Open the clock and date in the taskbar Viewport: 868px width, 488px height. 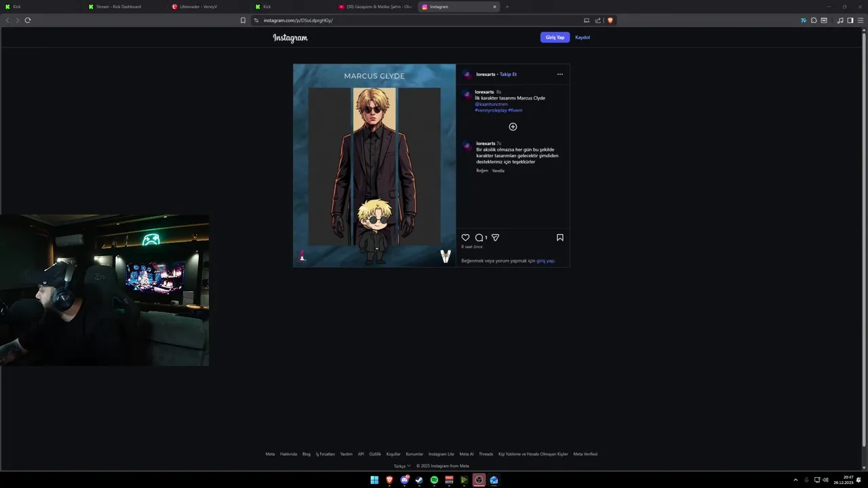[844, 480]
